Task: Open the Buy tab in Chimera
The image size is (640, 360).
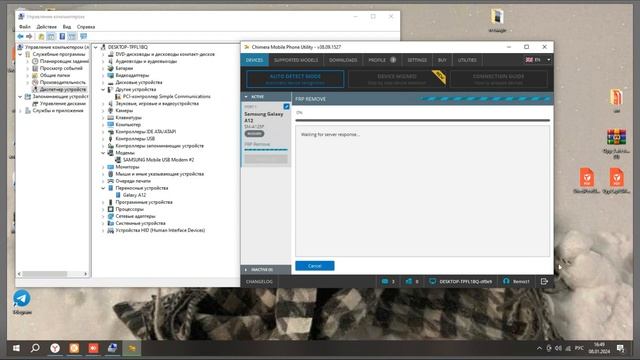Action: (442, 60)
